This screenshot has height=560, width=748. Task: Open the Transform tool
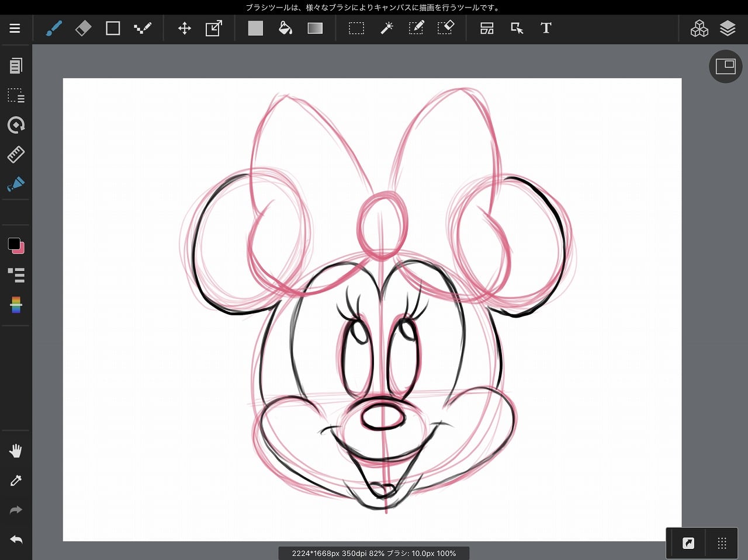point(214,28)
